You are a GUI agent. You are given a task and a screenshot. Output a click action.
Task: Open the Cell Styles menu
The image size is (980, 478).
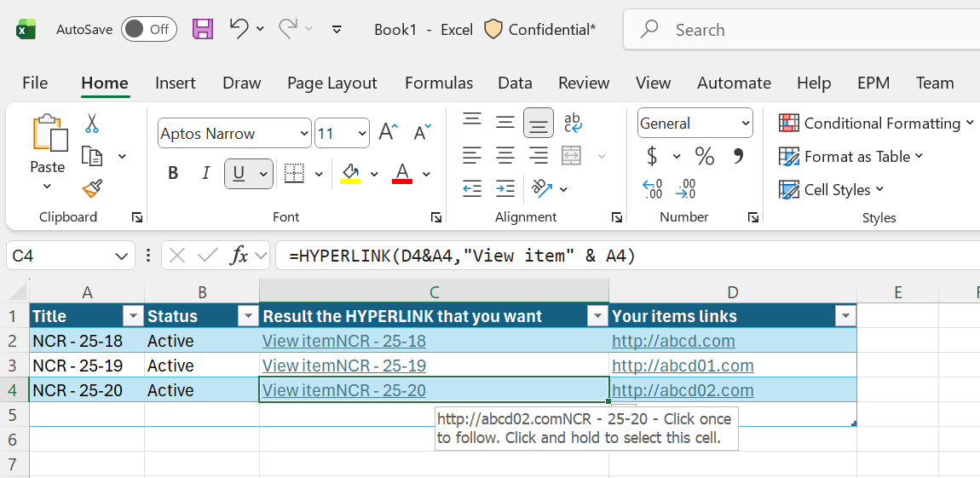tap(832, 189)
